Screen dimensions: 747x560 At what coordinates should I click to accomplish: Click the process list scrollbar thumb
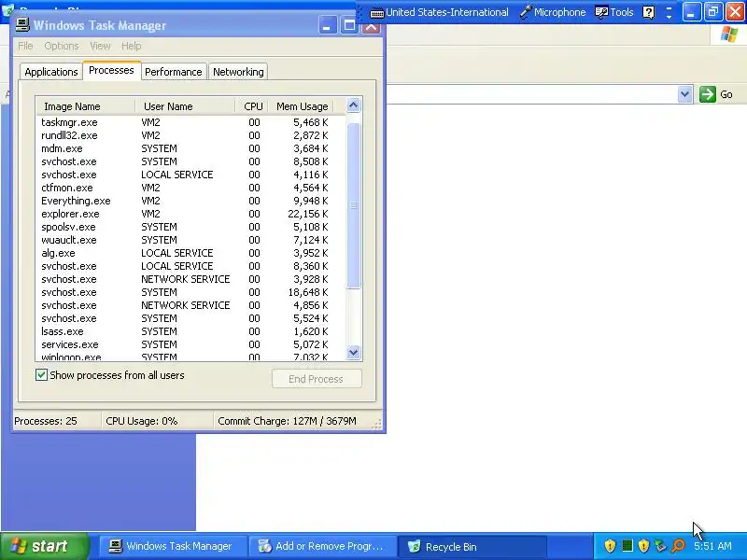[354, 205]
